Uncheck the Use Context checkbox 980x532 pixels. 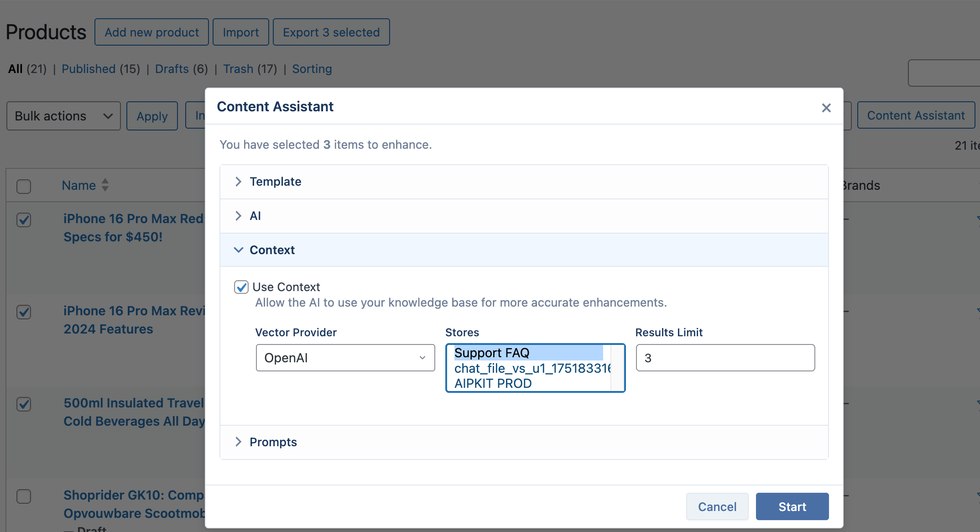coord(241,287)
